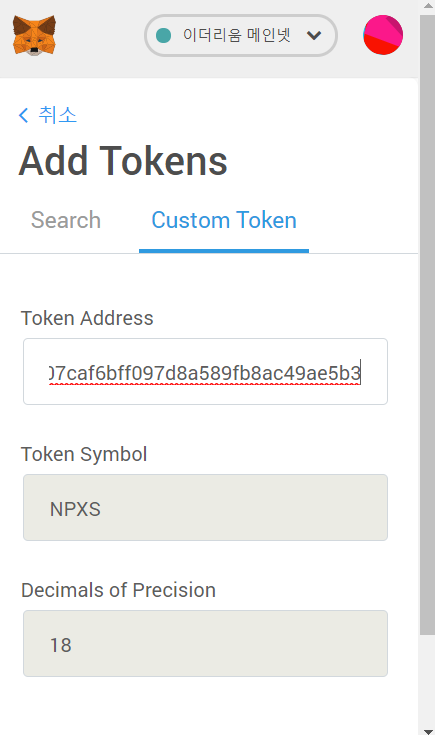Click the 취소 cancel link
Image resolution: width=435 pixels, height=735 pixels.
click(x=58, y=115)
